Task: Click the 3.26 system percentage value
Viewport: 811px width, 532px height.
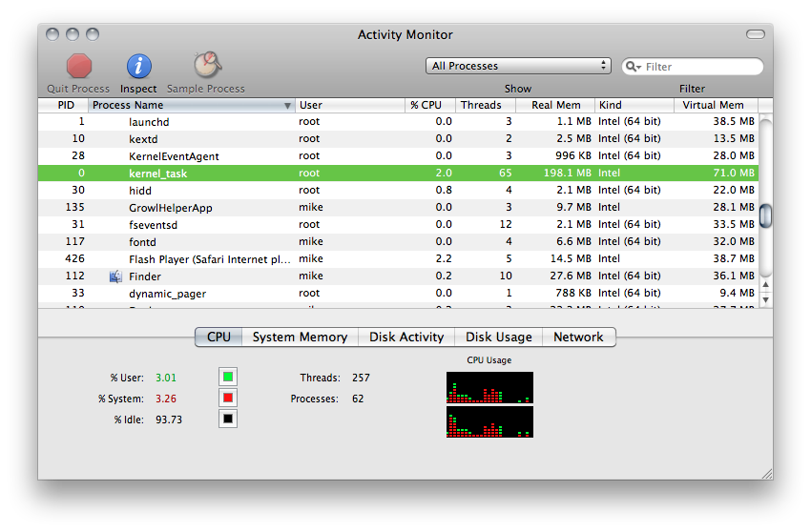Action: [x=166, y=399]
